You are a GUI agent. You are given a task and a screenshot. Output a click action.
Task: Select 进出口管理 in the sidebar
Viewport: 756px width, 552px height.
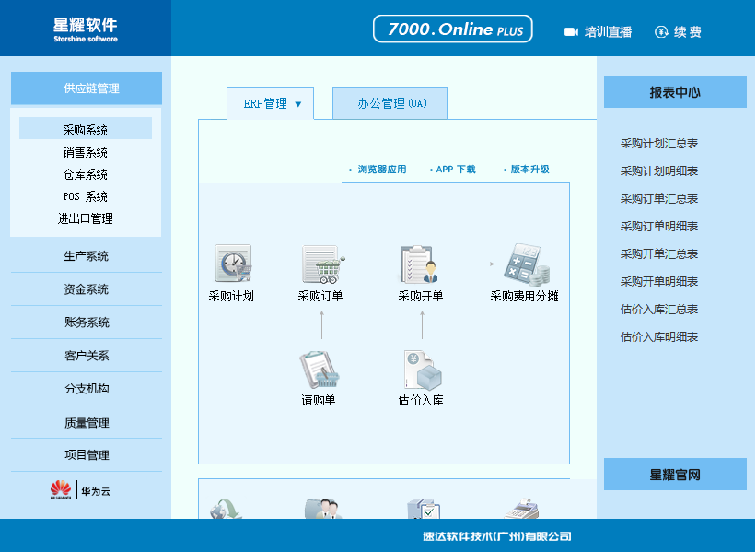tap(86, 218)
